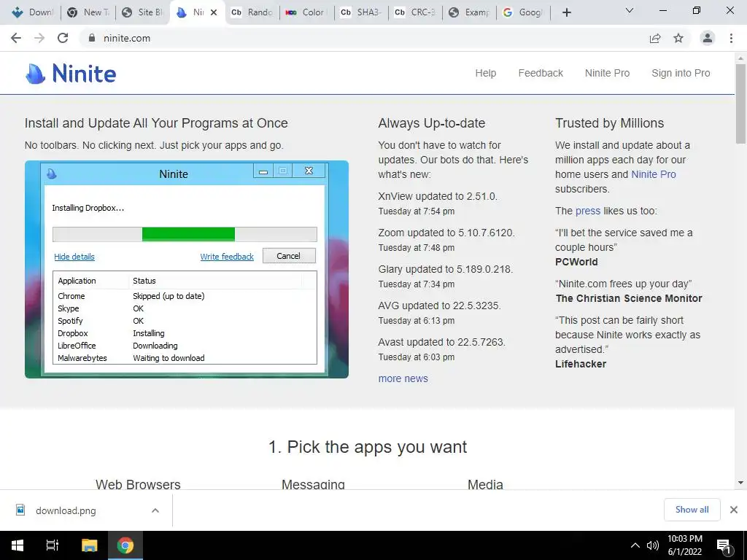Click '1. Pick the apps you want' heading
Screen dimensions: 747x560
[x=368, y=447]
